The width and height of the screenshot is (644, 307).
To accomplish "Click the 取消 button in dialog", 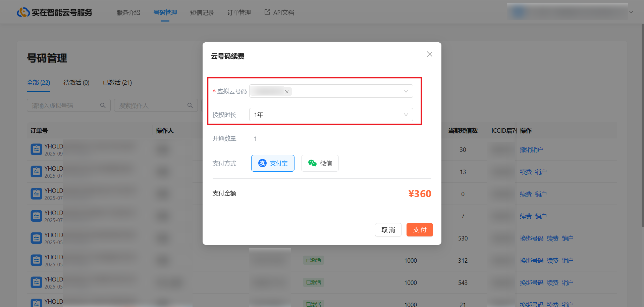I will (x=388, y=230).
